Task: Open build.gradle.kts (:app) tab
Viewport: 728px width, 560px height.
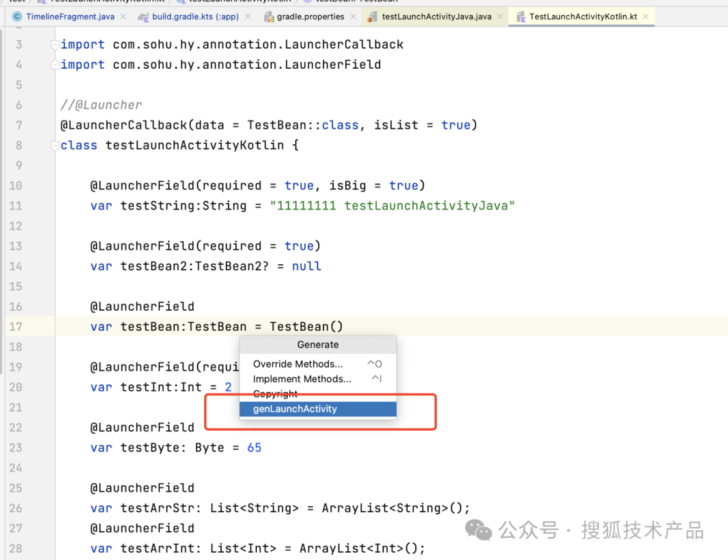Action: 195,17
